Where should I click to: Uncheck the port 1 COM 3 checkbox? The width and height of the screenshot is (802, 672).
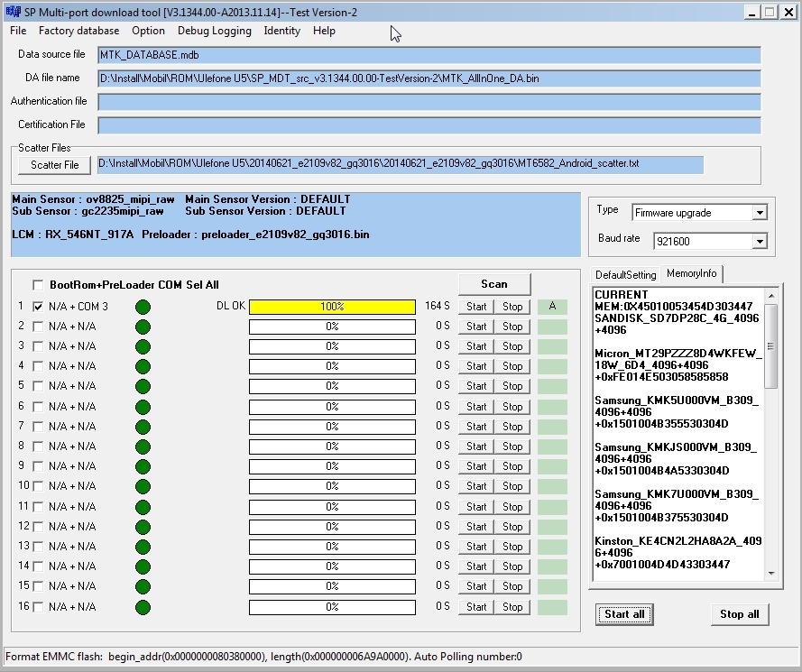[38, 307]
